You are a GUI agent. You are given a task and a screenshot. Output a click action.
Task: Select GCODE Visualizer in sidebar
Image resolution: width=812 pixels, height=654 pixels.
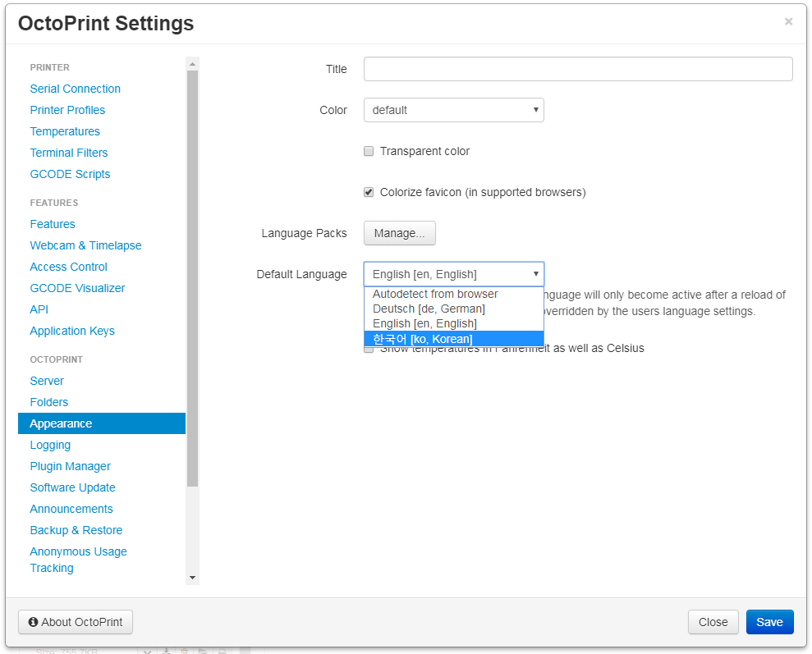[77, 288]
